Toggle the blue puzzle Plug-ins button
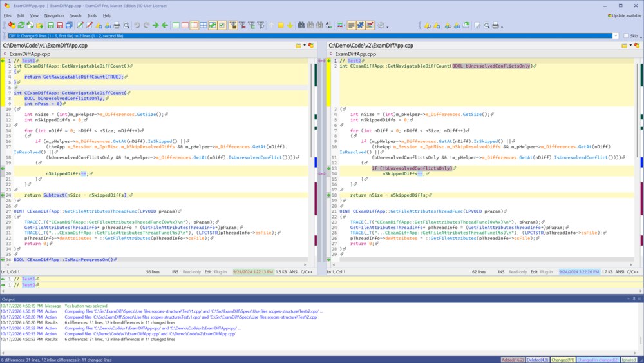The width and height of the screenshot is (644, 363). (361, 26)
